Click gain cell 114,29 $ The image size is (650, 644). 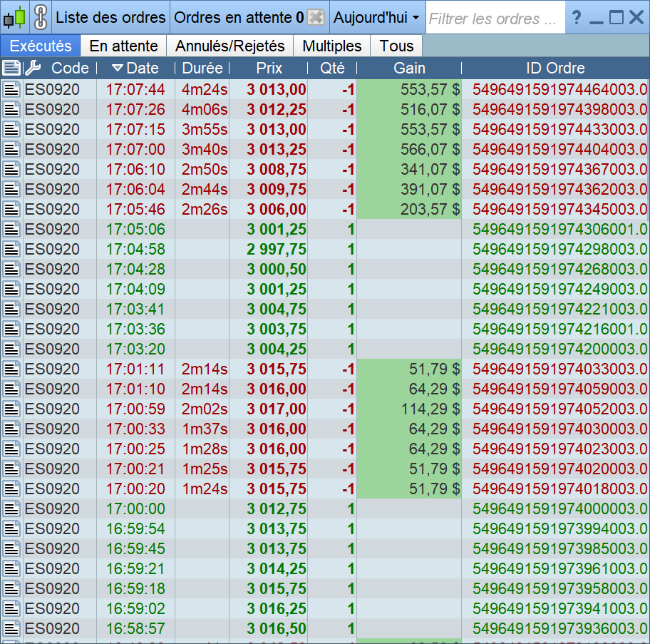tap(409, 409)
